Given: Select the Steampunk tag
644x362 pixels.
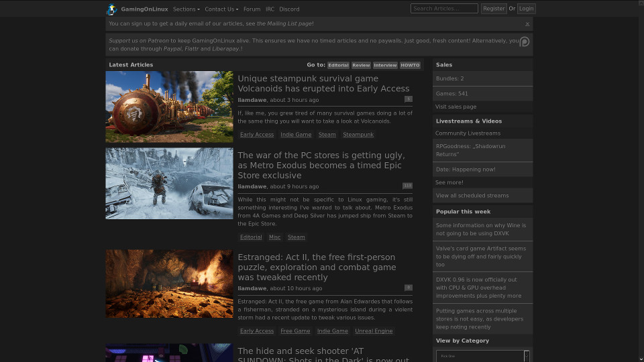Looking at the screenshot, I should pyautogui.click(x=358, y=135).
